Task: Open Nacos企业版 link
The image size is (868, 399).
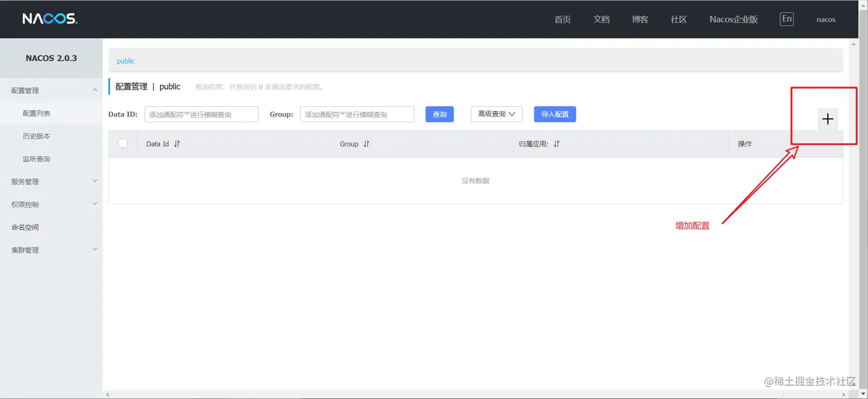Action: pyautogui.click(x=734, y=20)
